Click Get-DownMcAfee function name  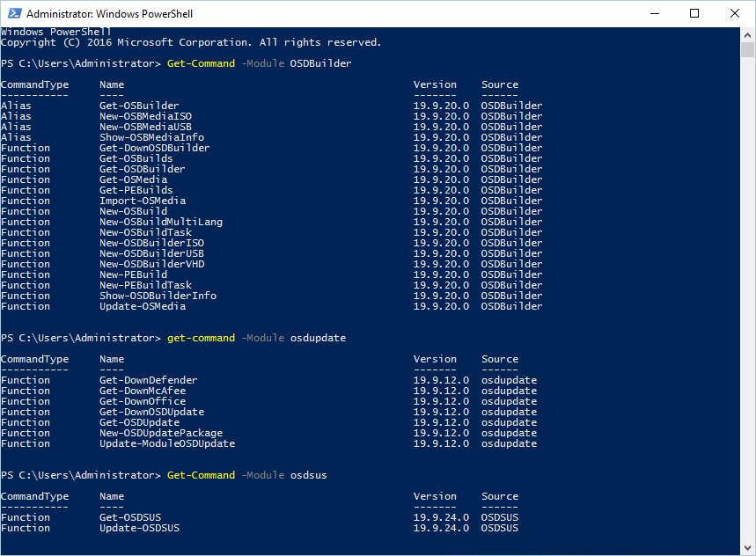pos(143,391)
